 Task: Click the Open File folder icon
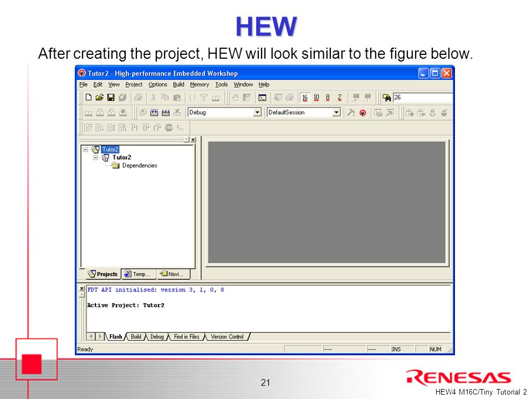pyautogui.click(x=99, y=98)
